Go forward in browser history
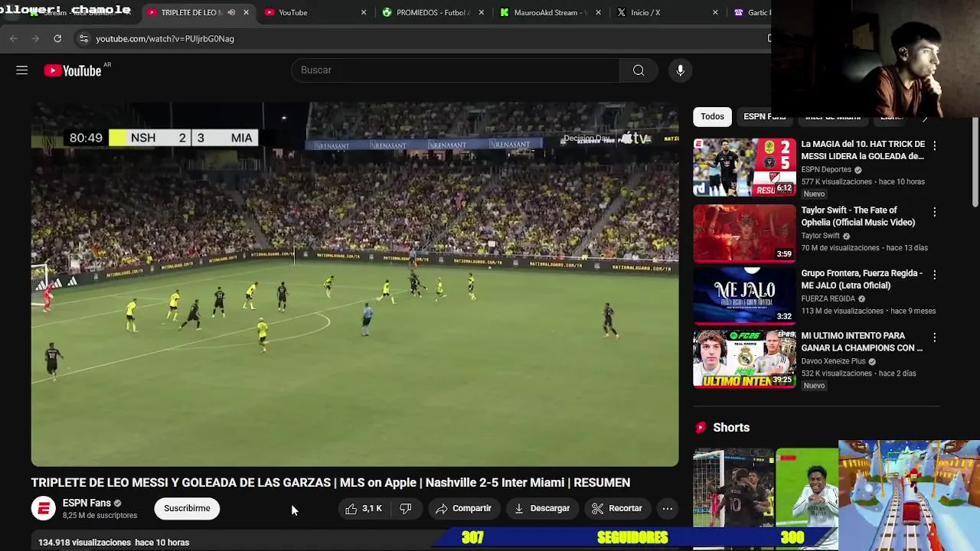This screenshot has height=551, width=980. 35,38
